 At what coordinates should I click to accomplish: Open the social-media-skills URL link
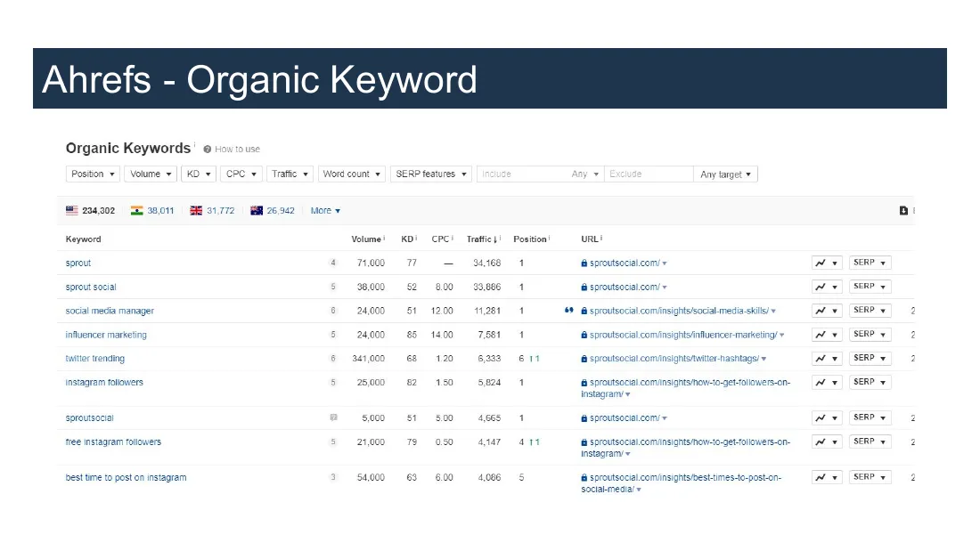tap(680, 312)
